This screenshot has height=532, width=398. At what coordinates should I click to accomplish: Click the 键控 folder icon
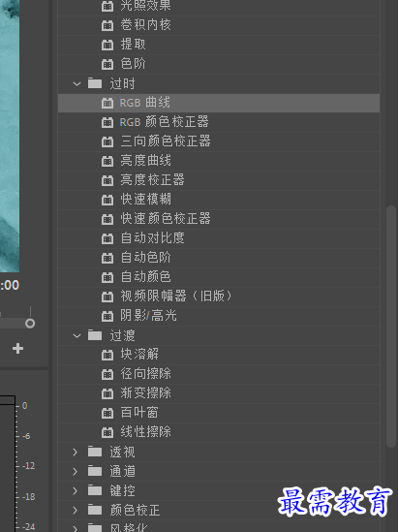95,490
